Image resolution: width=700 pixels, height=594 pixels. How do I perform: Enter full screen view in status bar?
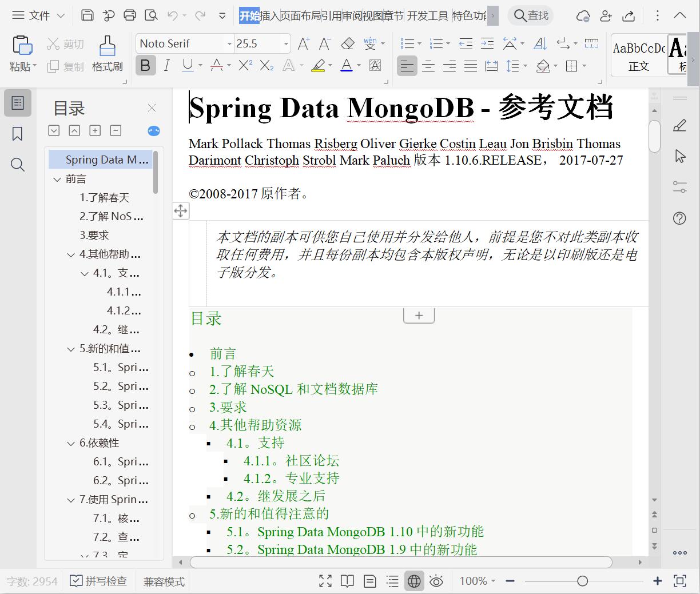click(x=325, y=581)
